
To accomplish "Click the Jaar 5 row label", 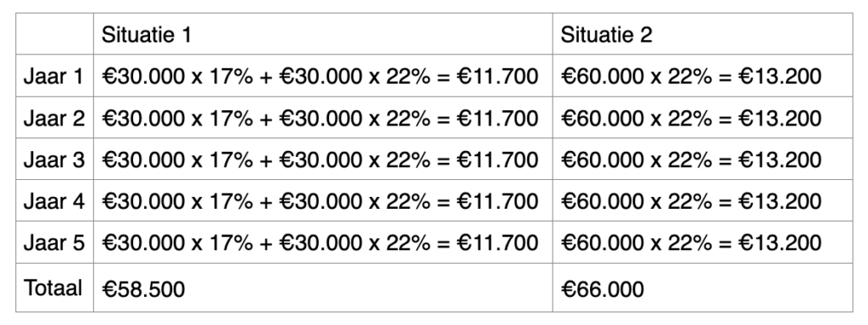I will (x=54, y=243).
